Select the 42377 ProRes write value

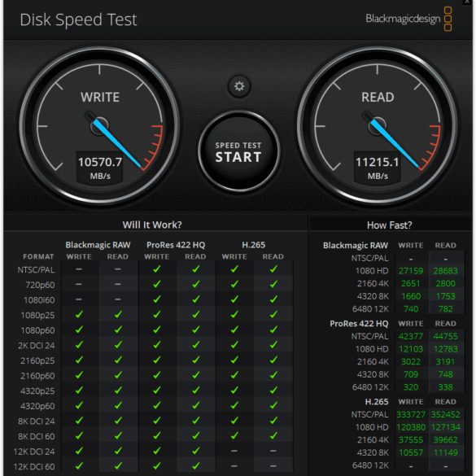pyautogui.click(x=411, y=336)
